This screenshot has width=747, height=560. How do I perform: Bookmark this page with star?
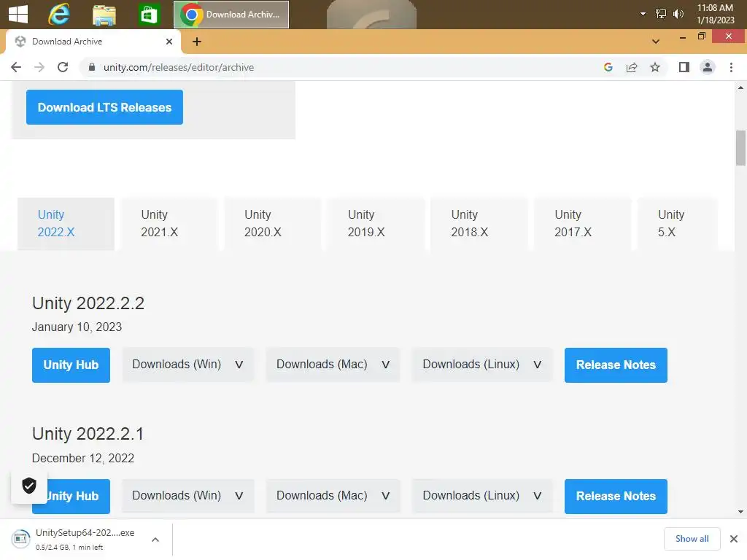tap(655, 67)
